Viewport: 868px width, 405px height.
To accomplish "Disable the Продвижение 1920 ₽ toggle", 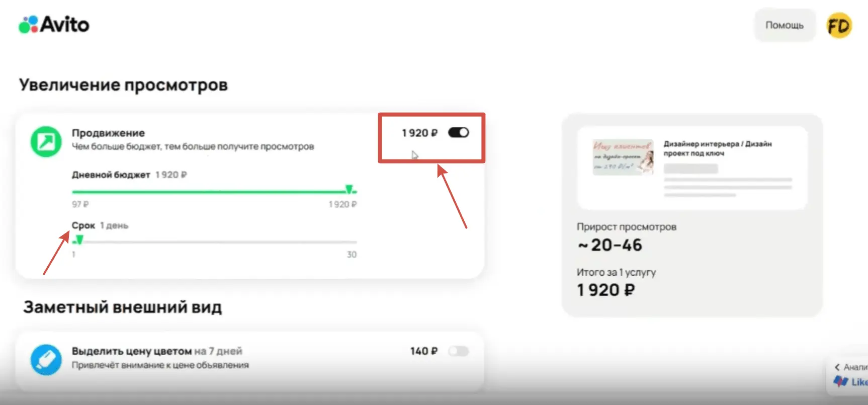I will pyautogui.click(x=458, y=132).
